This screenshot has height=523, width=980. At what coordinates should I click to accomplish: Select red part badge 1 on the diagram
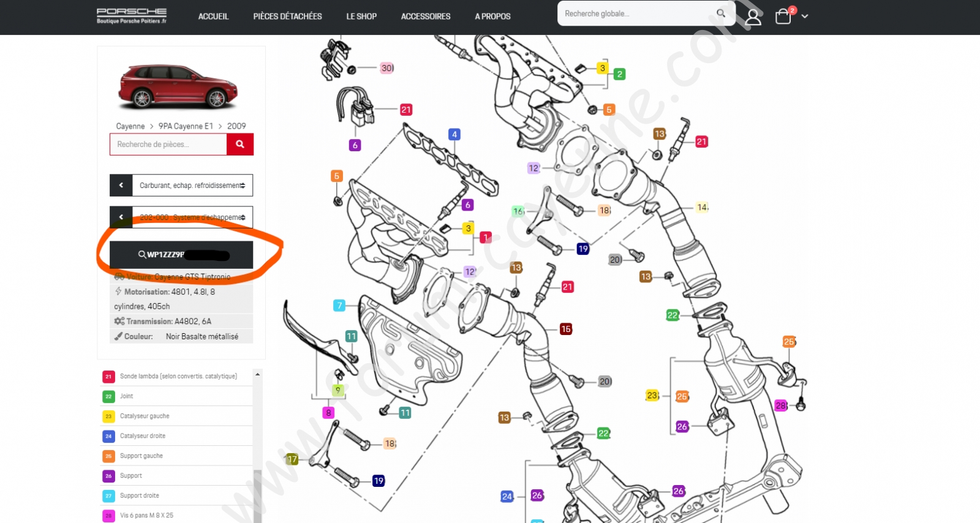pos(486,237)
